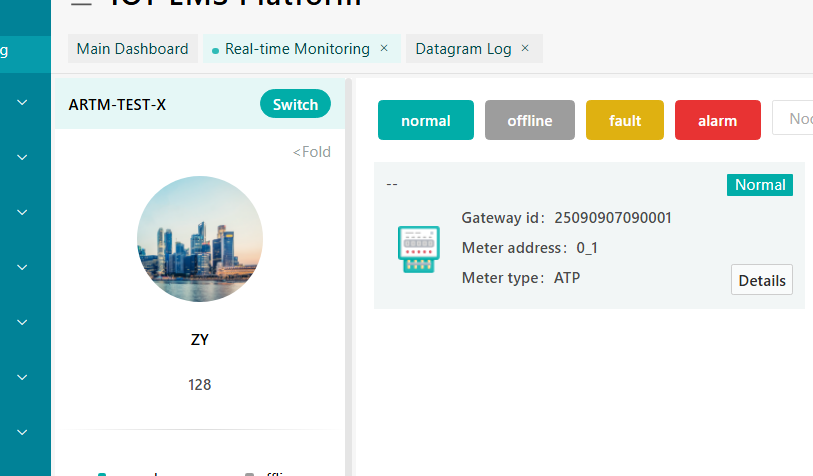The height and width of the screenshot is (476, 813).
Task: Filter meters by offline status
Action: 530,120
